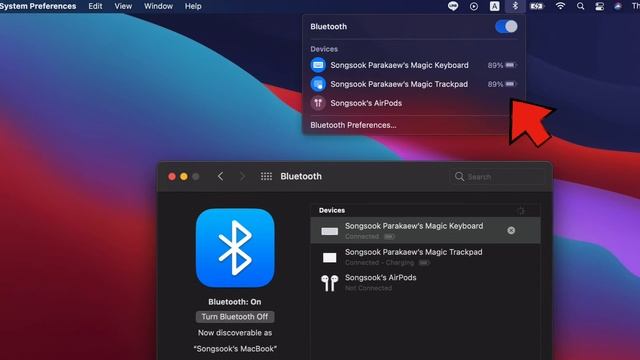Select Magic Keyboard in Bluetooth dropdown
Viewport: 640px width, 360px height.
point(413,65)
